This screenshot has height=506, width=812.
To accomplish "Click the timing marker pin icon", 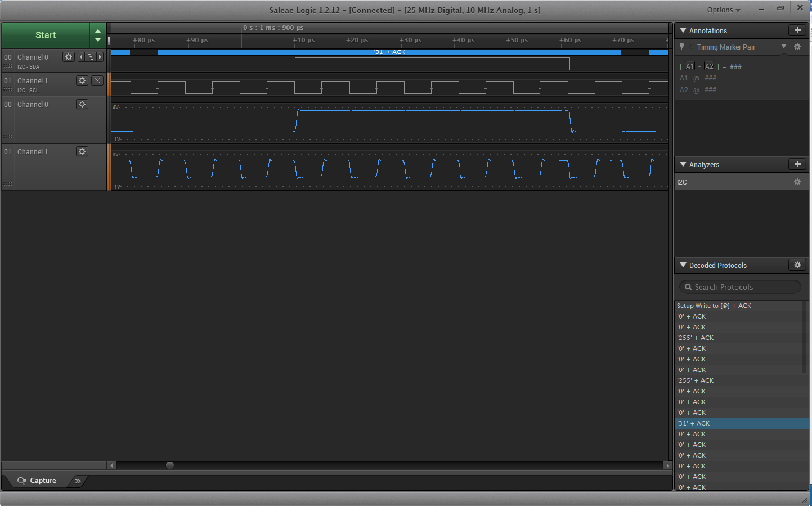I will [x=682, y=47].
